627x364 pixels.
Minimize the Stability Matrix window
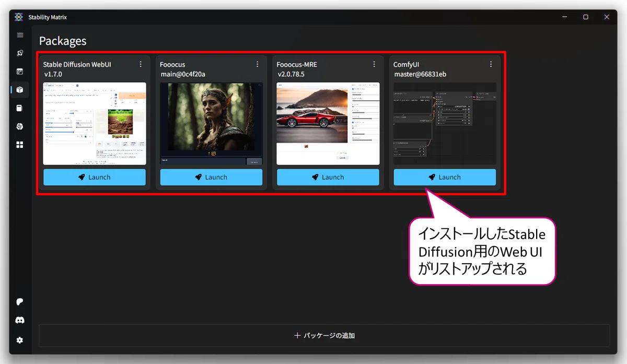click(565, 17)
